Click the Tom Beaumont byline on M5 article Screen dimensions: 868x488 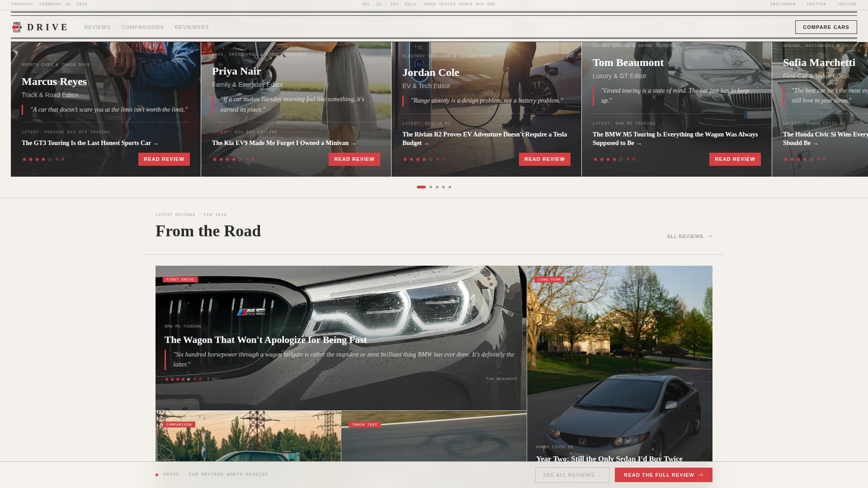[x=501, y=379]
